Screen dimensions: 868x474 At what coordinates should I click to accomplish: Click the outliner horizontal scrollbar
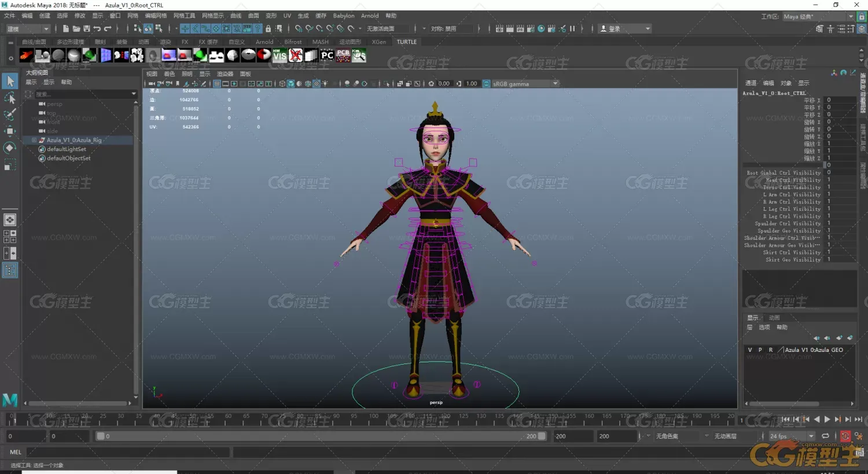tap(78, 403)
